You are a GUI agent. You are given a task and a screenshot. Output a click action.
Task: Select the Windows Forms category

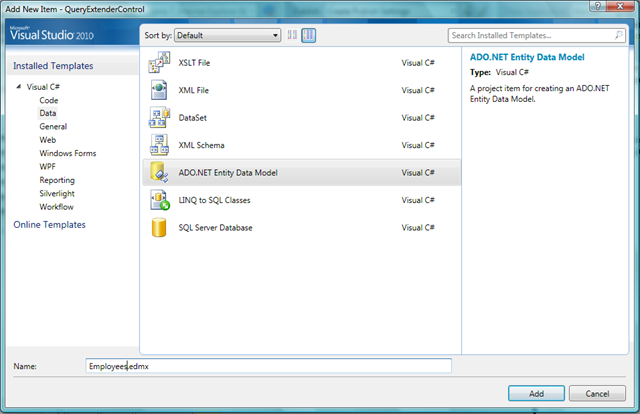(x=68, y=153)
